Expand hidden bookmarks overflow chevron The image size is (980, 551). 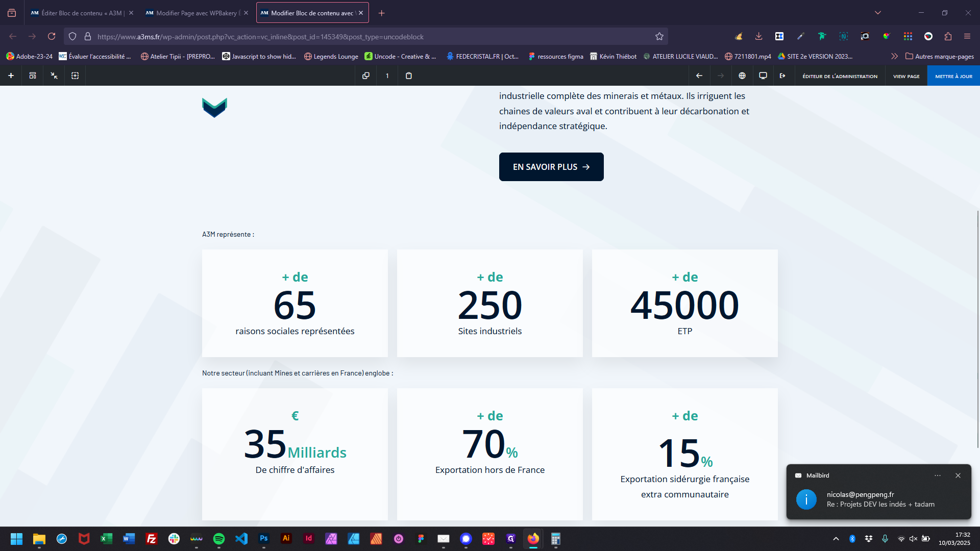coord(894,56)
